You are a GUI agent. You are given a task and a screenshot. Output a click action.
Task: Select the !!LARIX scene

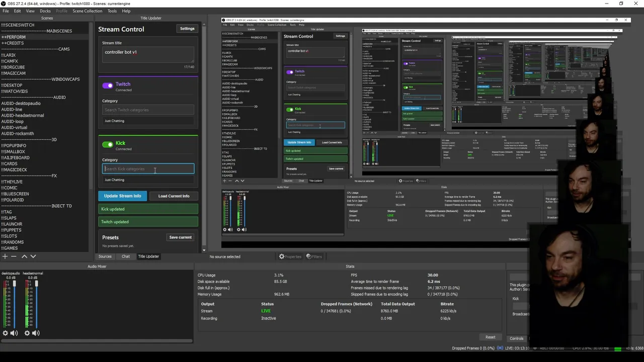pos(45,55)
